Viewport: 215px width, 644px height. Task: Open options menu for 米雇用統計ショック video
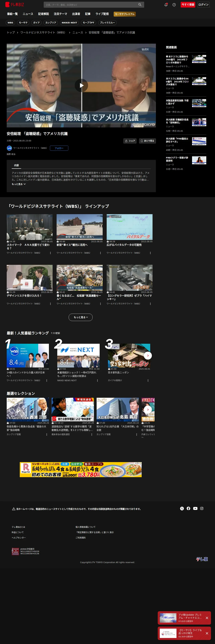[x=97, y=381]
